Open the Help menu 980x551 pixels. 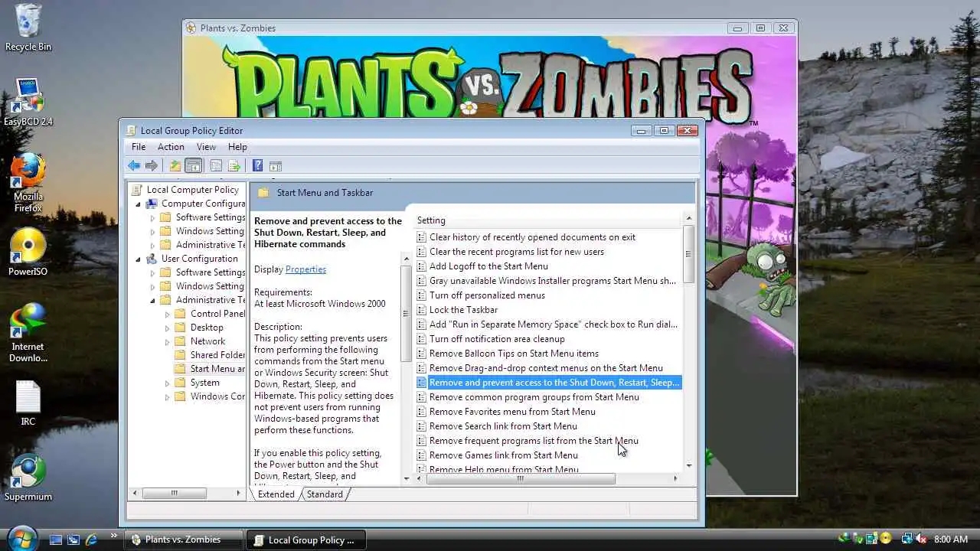click(237, 147)
